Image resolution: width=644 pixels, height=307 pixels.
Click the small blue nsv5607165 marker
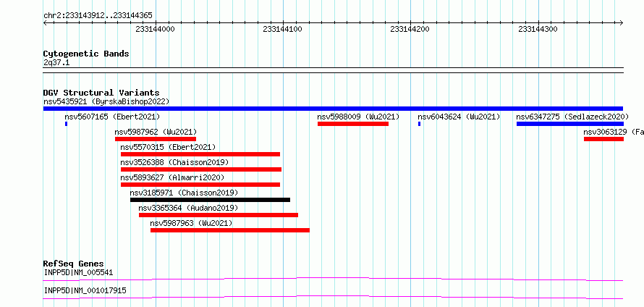tap(66, 124)
